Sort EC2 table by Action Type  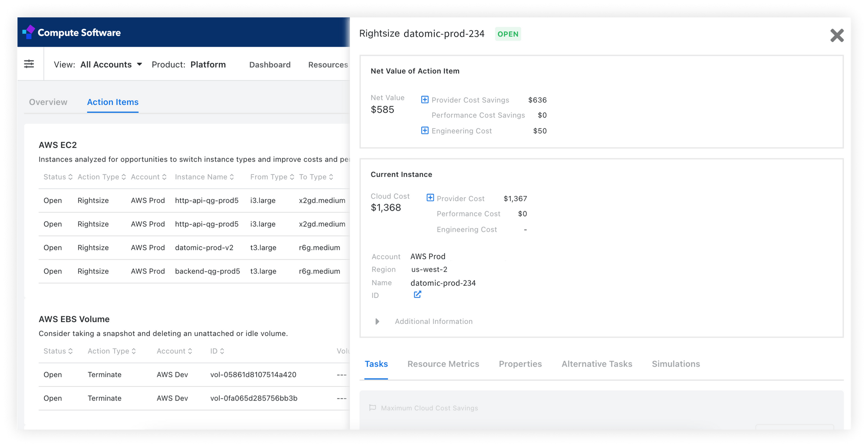(x=102, y=177)
